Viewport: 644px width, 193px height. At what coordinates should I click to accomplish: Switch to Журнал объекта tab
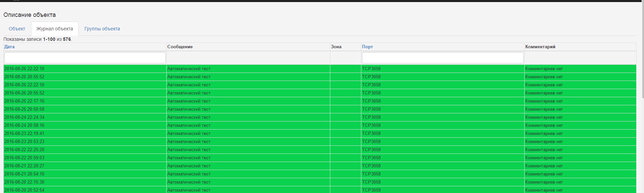click(55, 29)
